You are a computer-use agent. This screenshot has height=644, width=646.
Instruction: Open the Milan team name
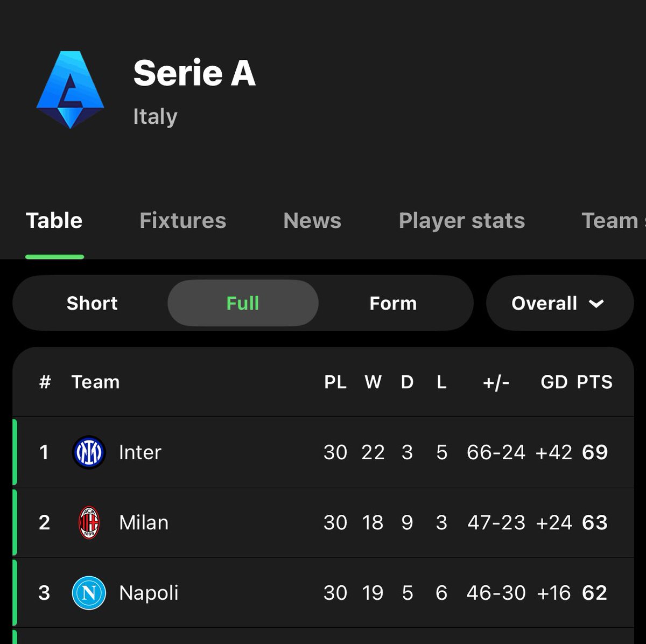coord(144,522)
